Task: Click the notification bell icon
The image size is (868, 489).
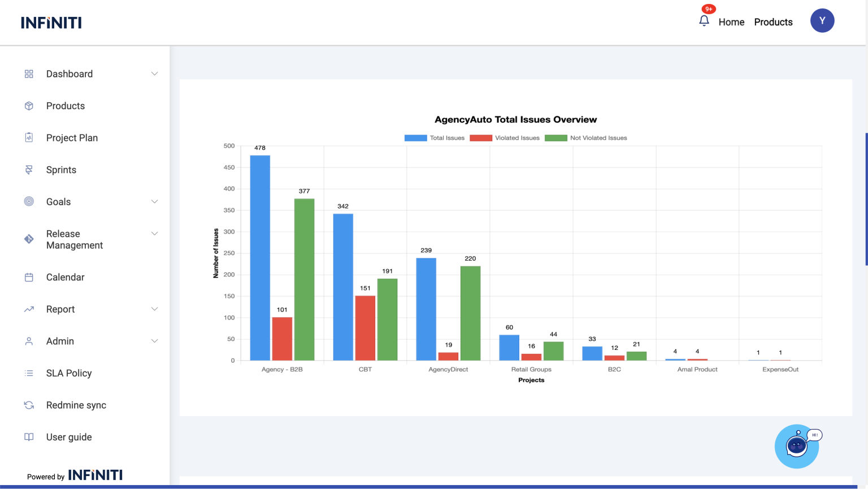Action: click(704, 21)
